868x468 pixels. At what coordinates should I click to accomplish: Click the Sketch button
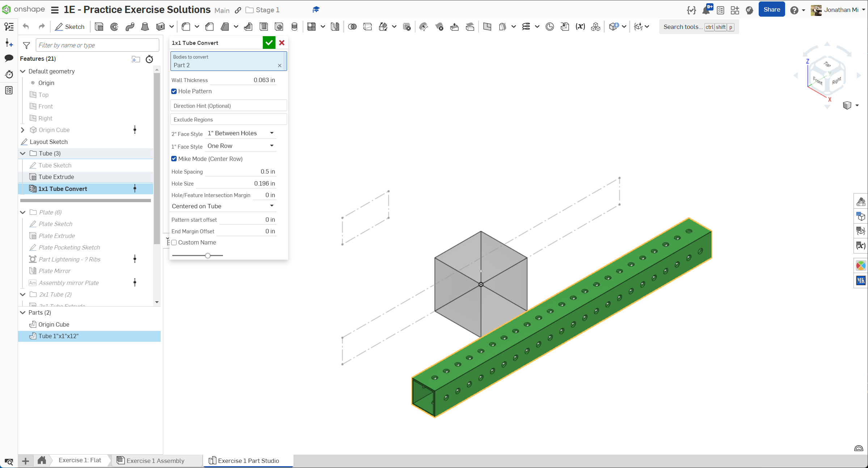(70, 27)
